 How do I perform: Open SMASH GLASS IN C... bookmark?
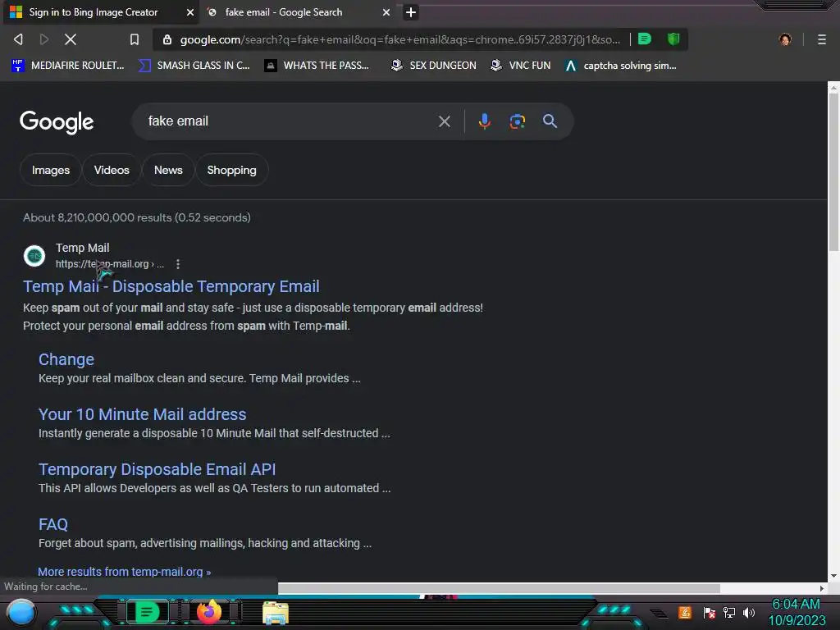[194, 66]
